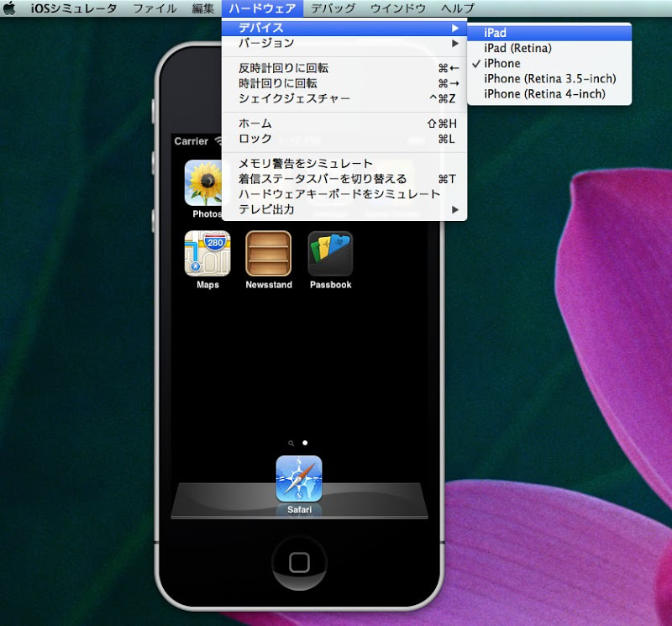Launch the Maps app icon

tap(207, 254)
